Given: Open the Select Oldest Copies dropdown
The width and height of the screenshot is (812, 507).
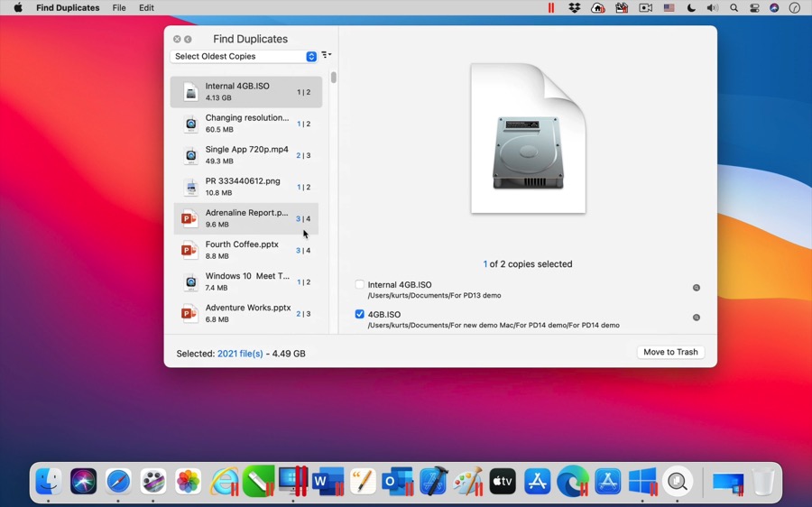Looking at the screenshot, I should (x=244, y=57).
